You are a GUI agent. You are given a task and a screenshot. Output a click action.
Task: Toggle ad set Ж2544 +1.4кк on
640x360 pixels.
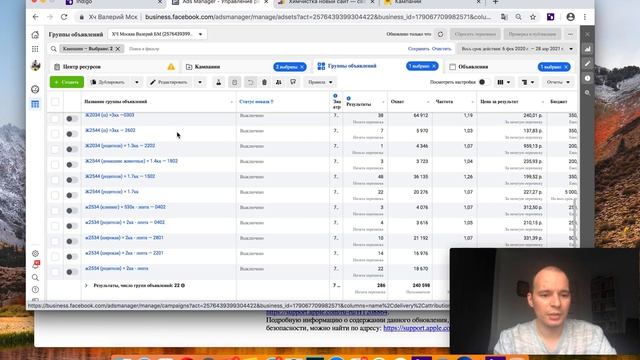click(x=72, y=164)
